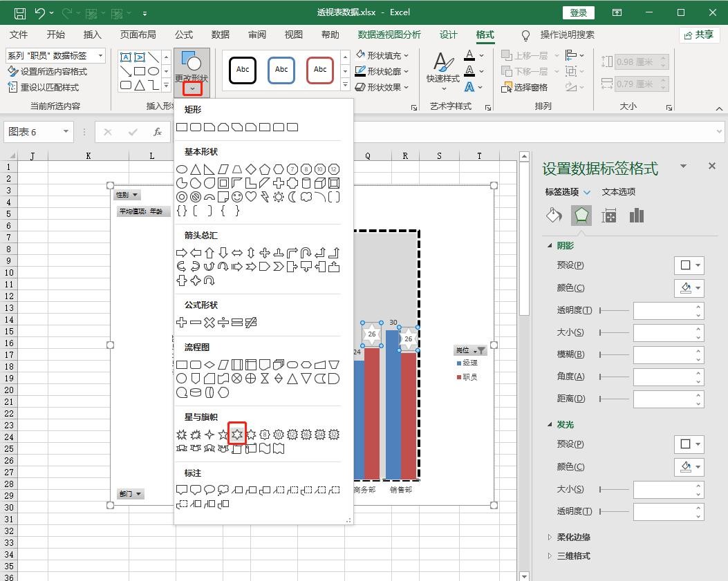Pick the oval shape in basic shapes
Image resolution: width=728 pixels, height=581 pixels.
click(182, 169)
